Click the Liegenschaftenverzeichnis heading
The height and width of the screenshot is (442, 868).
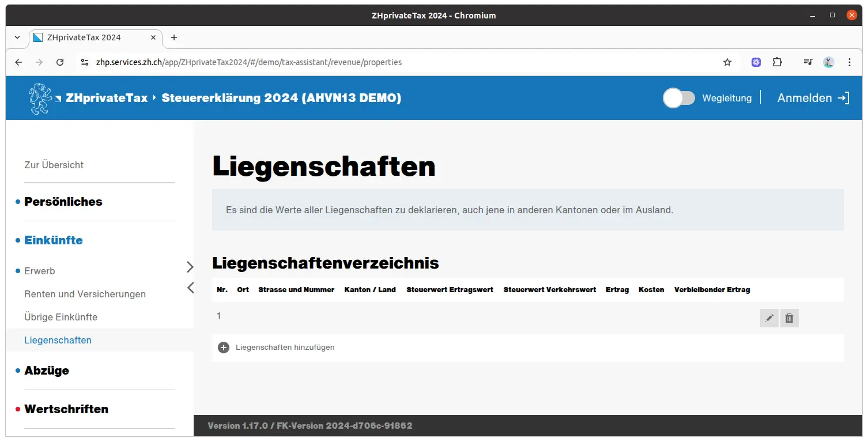326,263
